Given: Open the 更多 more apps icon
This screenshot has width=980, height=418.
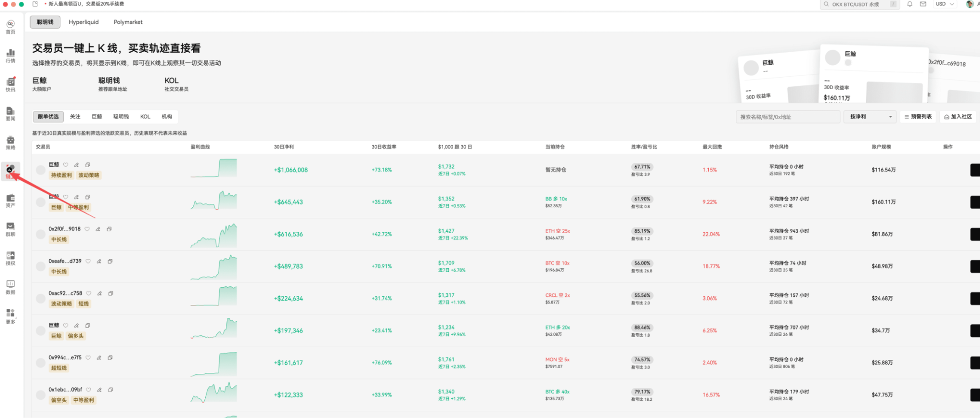Looking at the screenshot, I should click(x=11, y=316).
